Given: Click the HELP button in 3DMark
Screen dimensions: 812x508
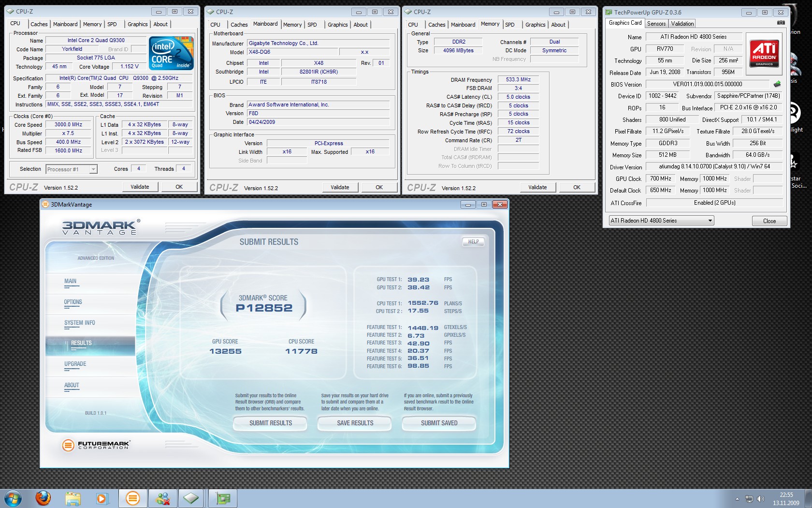Looking at the screenshot, I should [x=473, y=241].
